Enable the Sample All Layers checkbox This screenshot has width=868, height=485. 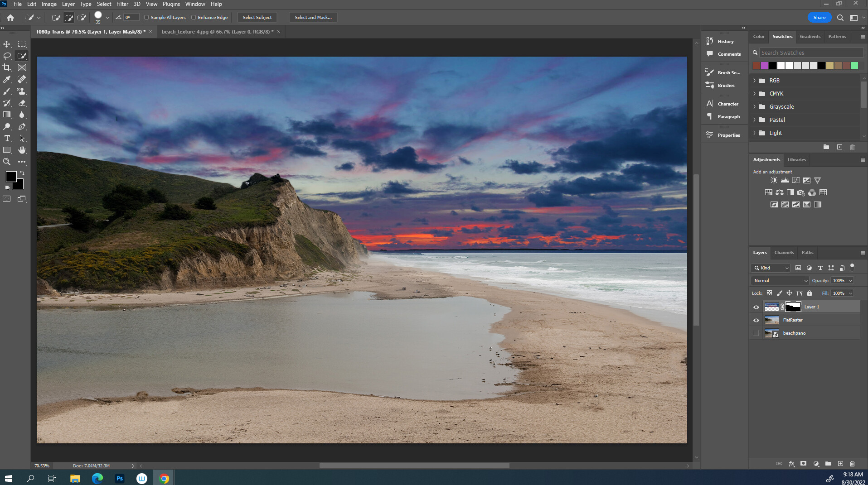tap(146, 17)
